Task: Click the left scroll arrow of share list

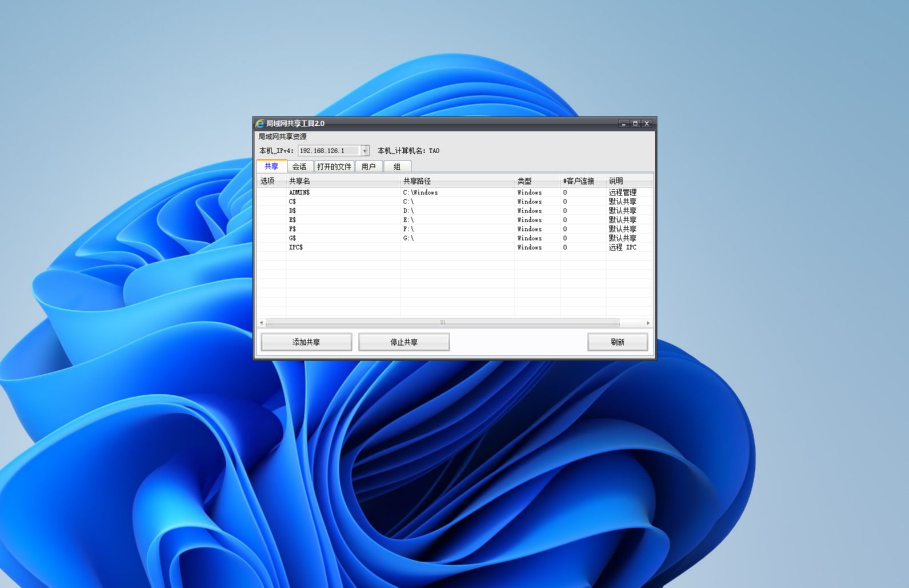Action: [x=261, y=323]
